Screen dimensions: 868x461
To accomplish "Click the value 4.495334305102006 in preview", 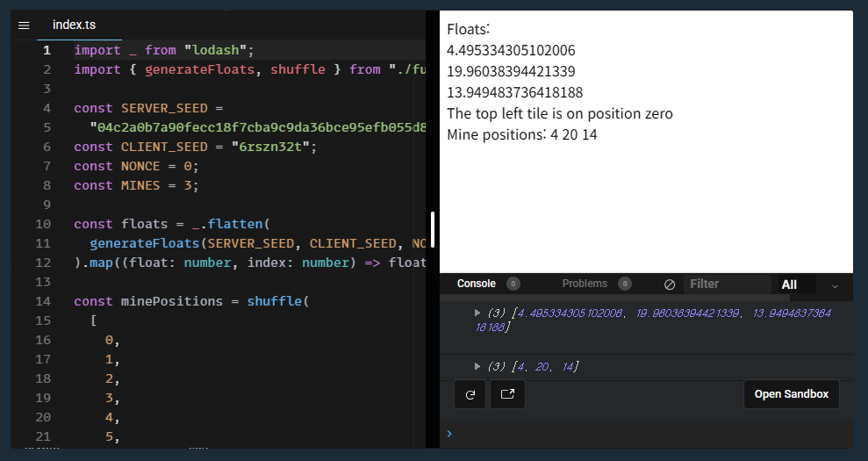I will pyautogui.click(x=511, y=50).
